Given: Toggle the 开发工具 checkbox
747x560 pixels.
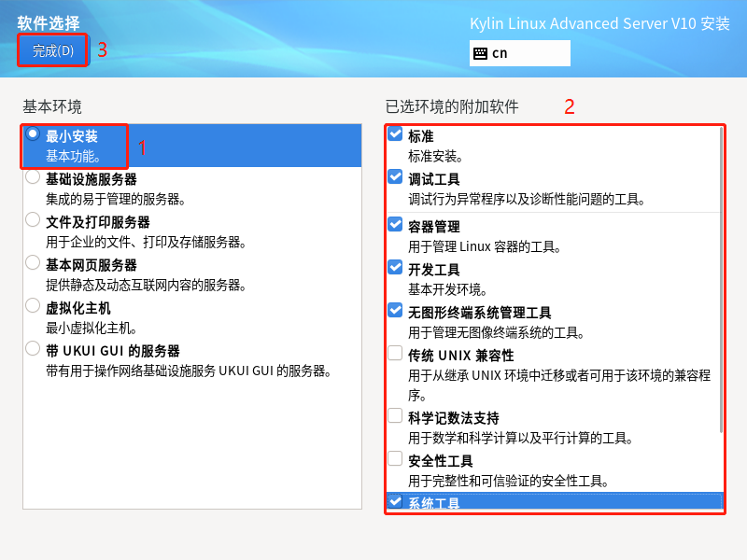Looking at the screenshot, I should click(x=395, y=267).
